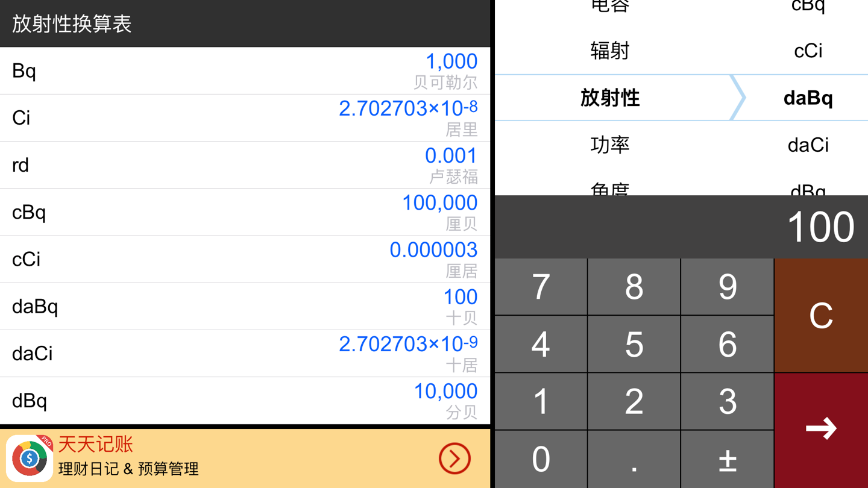868x488 pixels.
Task: Tap digit 1 on the keypad
Action: [x=541, y=401]
